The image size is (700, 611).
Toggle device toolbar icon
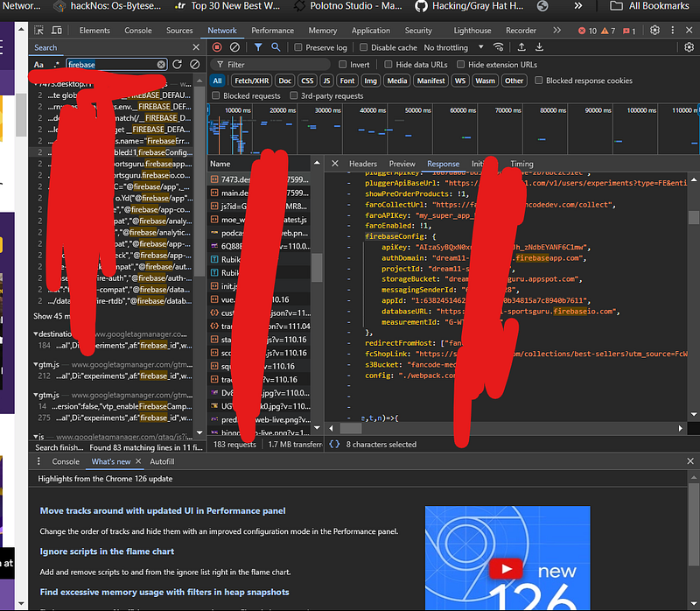click(x=57, y=31)
